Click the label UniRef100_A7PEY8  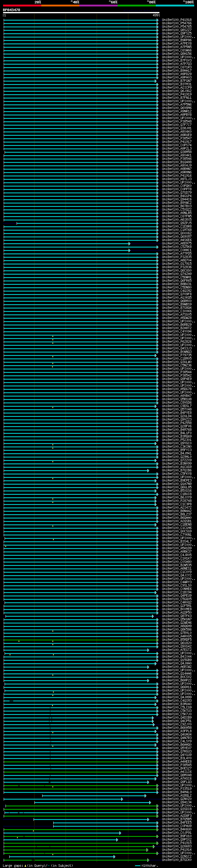(177, 43)
